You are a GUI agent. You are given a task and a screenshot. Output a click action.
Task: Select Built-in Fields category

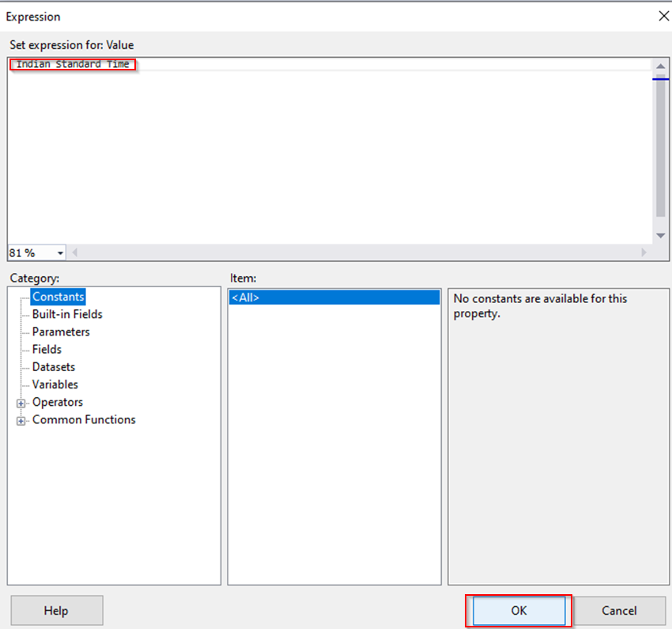(67, 314)
